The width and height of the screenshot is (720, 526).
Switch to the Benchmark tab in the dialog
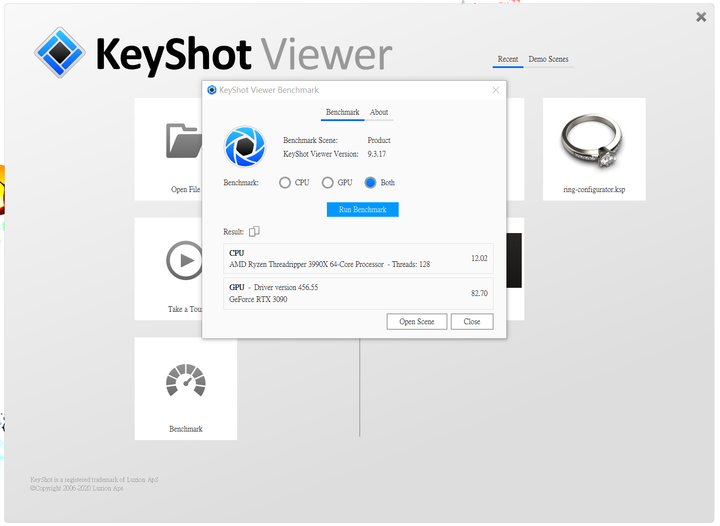[x=343, y=112]
